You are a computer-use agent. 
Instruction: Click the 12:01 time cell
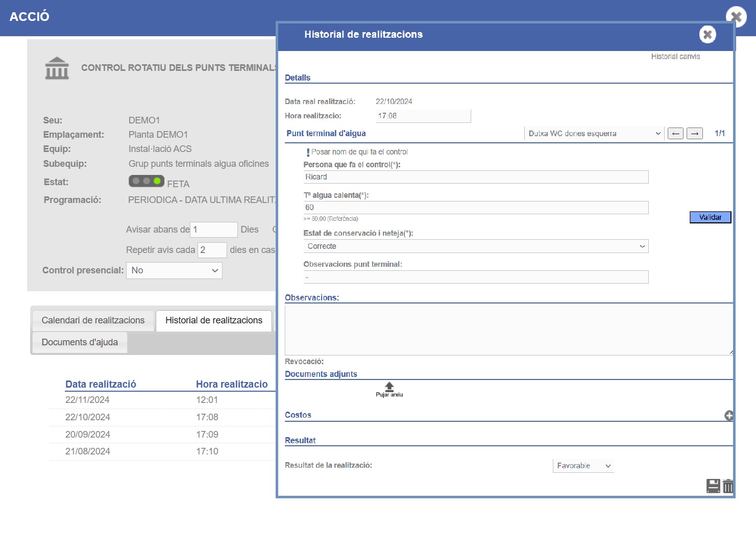click(207, 400)
